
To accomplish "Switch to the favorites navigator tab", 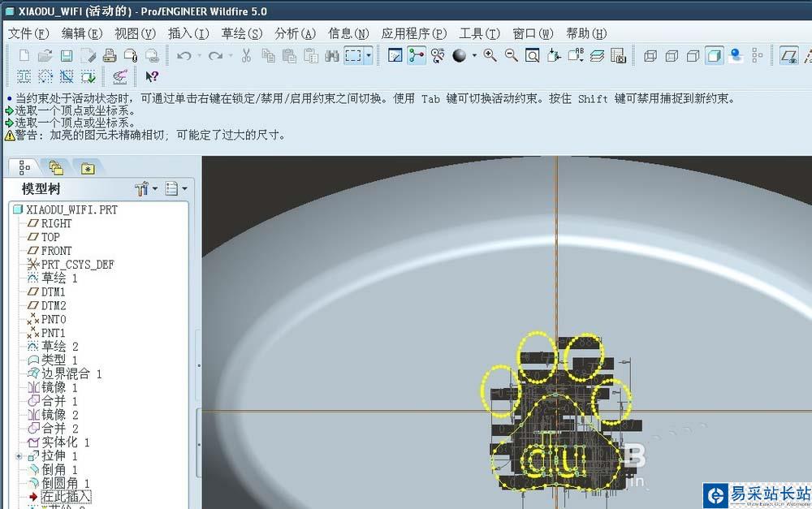I will click(x=88, y=168).
